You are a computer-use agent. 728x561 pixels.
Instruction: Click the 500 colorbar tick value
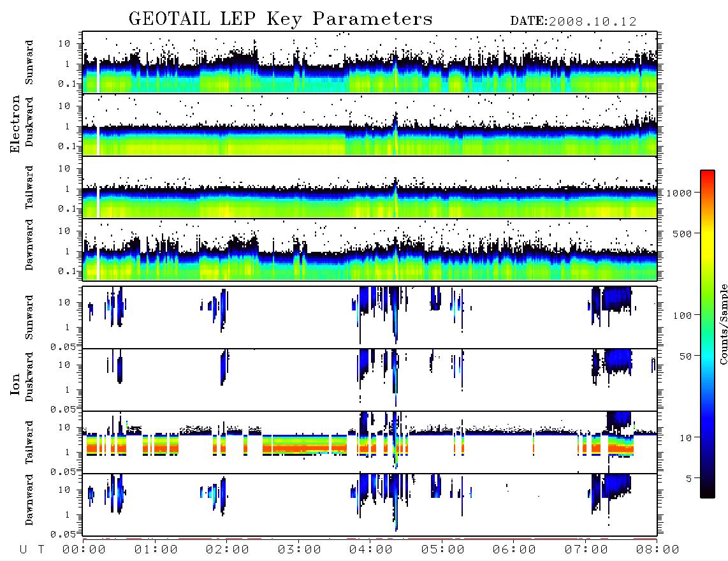[x=682, y=233]
